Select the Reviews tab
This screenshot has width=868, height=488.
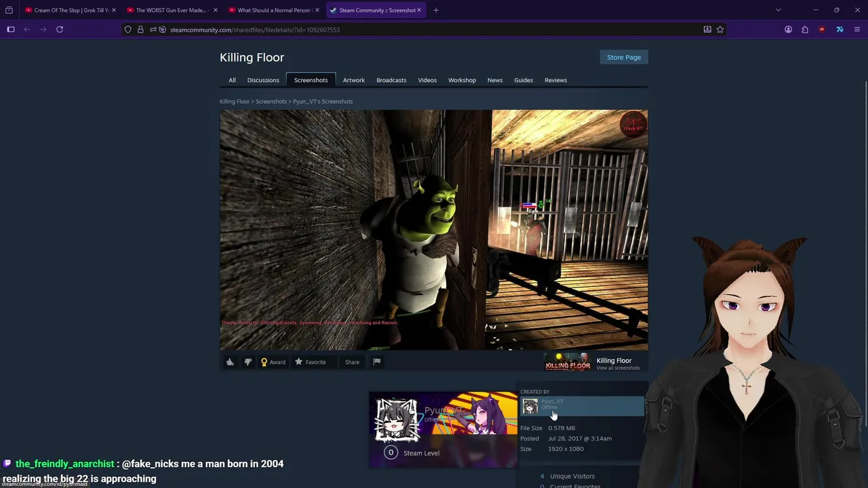tap(555, 80)
